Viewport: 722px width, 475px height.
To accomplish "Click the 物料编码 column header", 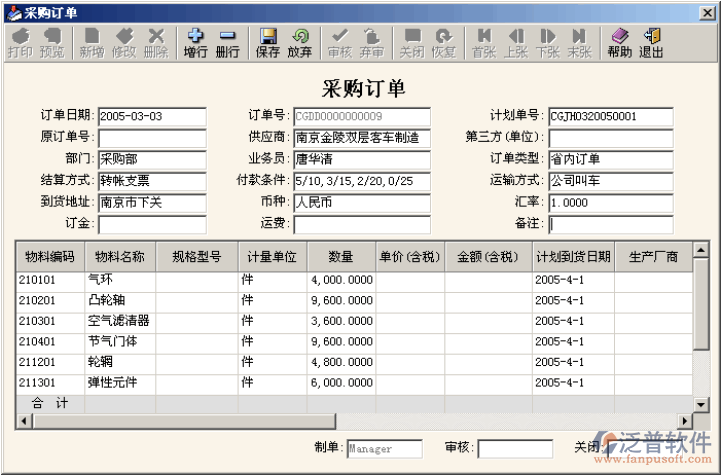I will pyautogui.click(x=49, y=257).
